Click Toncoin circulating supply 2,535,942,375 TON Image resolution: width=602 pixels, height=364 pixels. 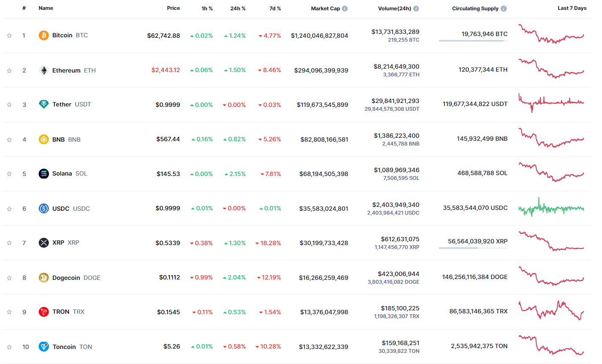(479, 346)
